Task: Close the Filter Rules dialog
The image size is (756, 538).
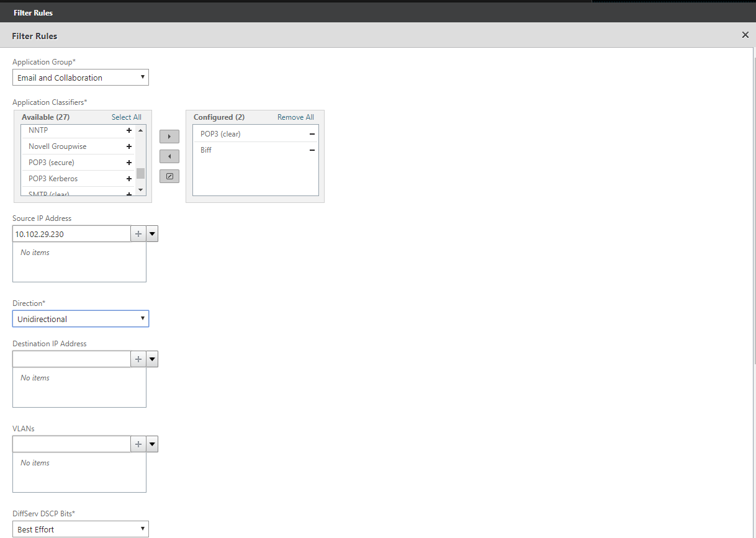Action: 745,35
